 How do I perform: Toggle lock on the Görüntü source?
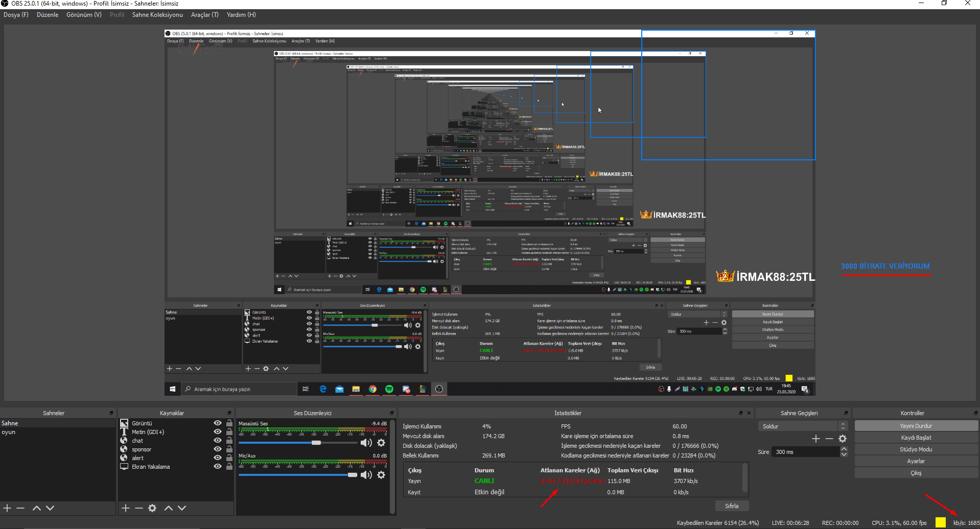[229, 423]
